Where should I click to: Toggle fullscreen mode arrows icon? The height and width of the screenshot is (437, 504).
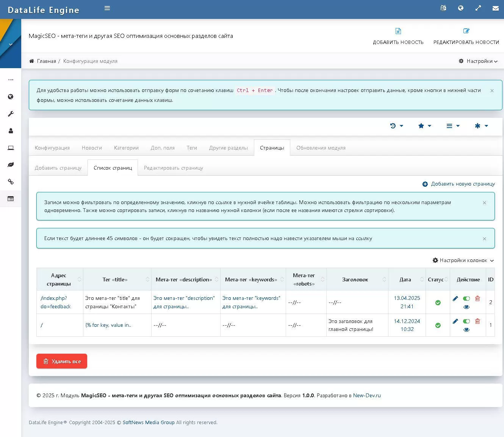pyautogui.click(x=478, y=8)
